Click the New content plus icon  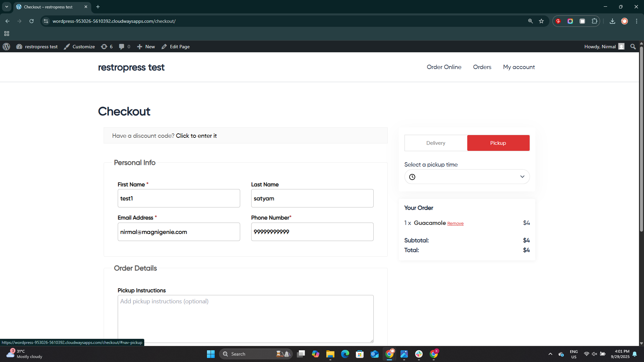coord(140,47)
